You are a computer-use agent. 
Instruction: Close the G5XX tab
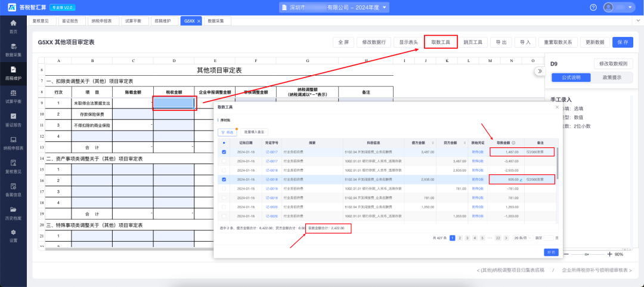pyautogui.click(x=199, y=21)
